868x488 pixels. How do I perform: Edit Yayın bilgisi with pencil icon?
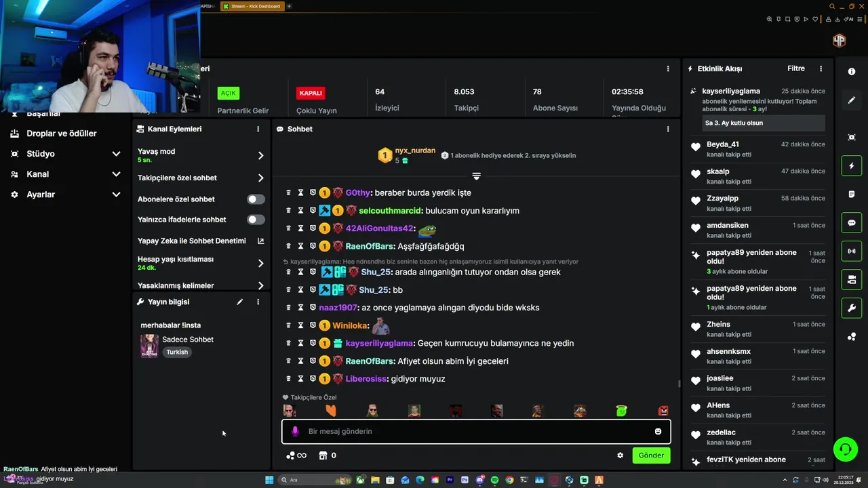click(x=239, y=302)
